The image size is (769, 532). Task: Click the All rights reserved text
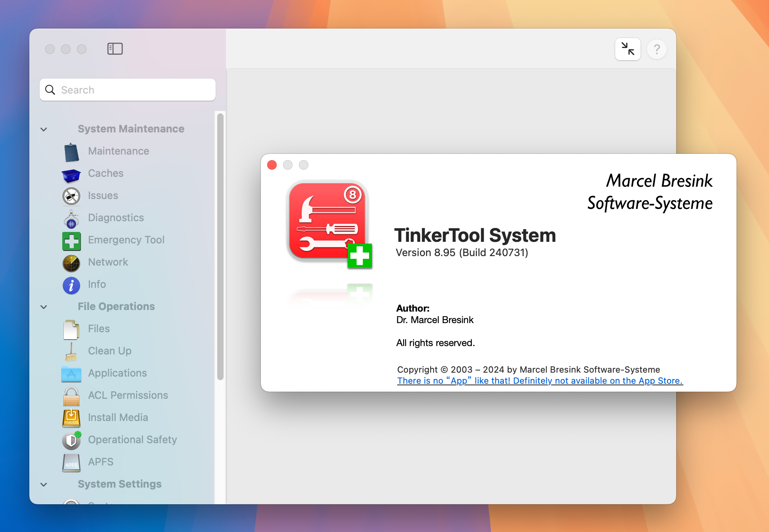click(436, 343)
